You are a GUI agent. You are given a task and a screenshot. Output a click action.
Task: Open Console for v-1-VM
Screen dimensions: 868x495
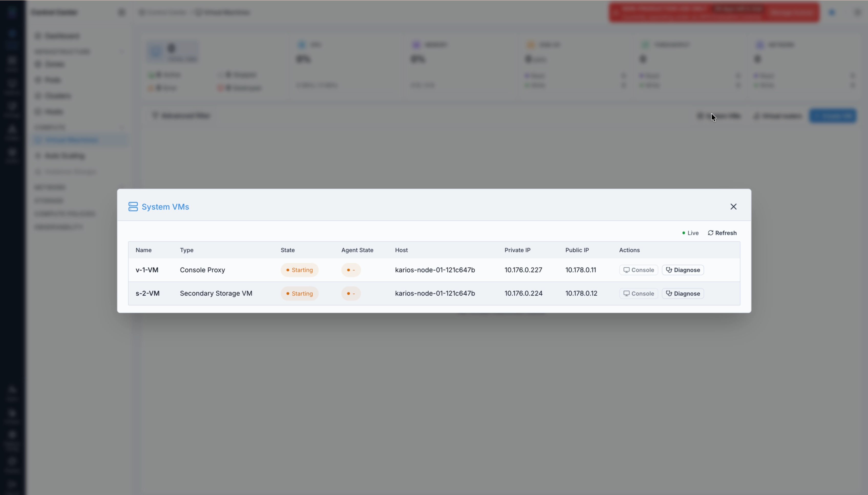(638, 270)
